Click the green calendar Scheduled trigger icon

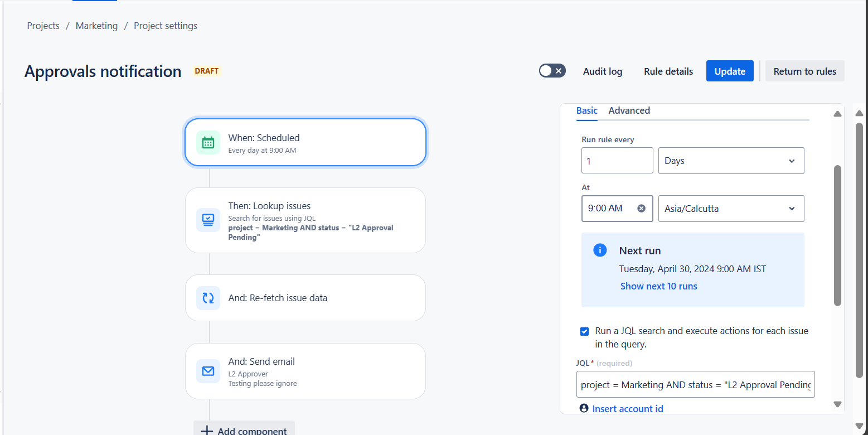click(x=208, y=143)
